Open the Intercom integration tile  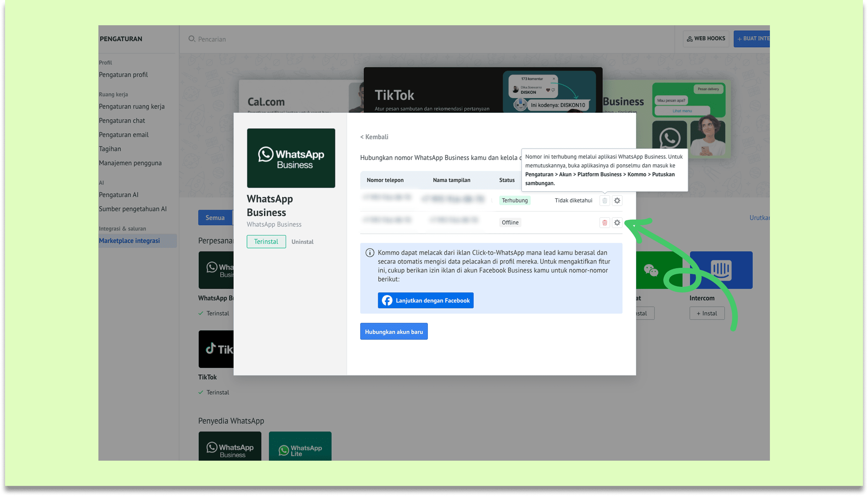[721, 270]
